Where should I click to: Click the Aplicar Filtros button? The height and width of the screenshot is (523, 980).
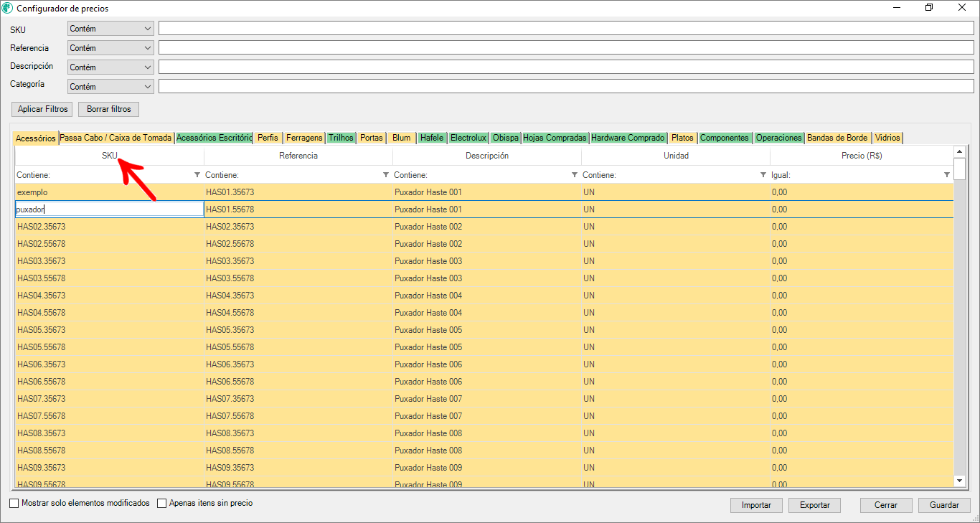tap(42, 109)
